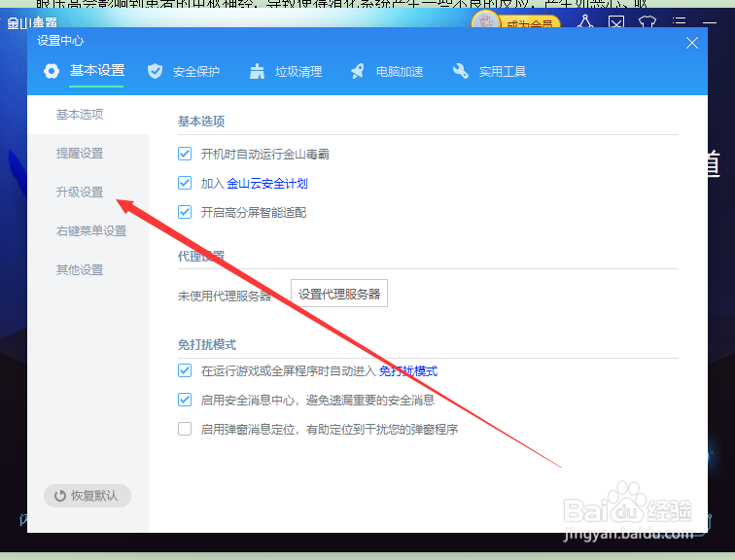Minimize the 金山毒霸 main window
This screenshot has width=735, height=560.
point(710,22)
